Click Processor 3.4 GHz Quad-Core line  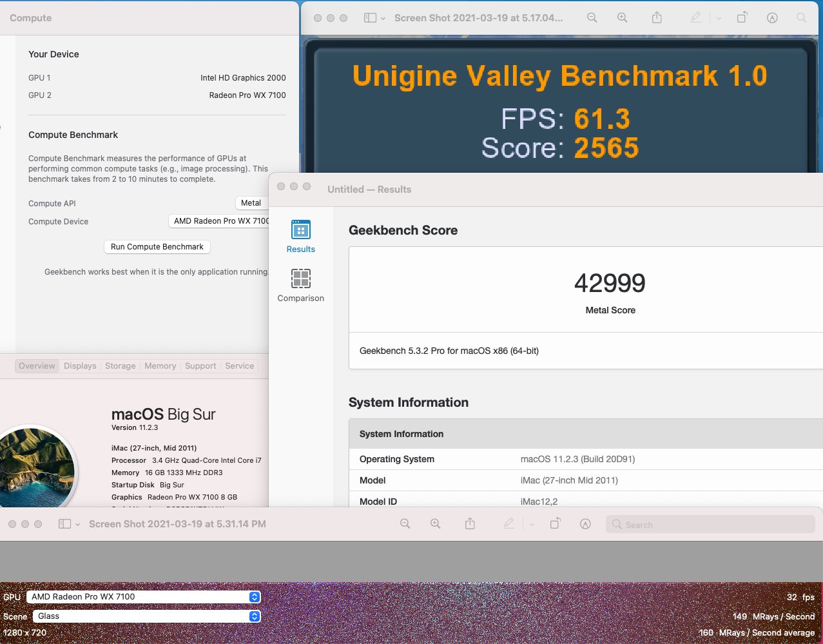[186, 460]
